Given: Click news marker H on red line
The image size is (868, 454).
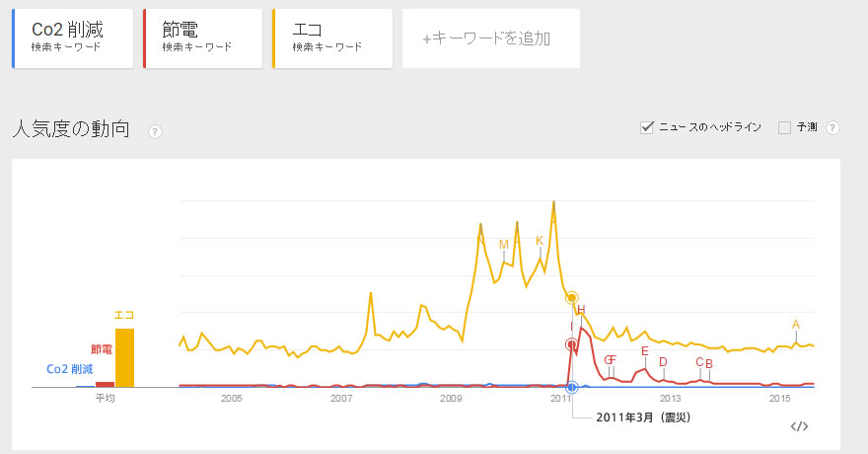Looking at the screenshot, I should [581, 310].
